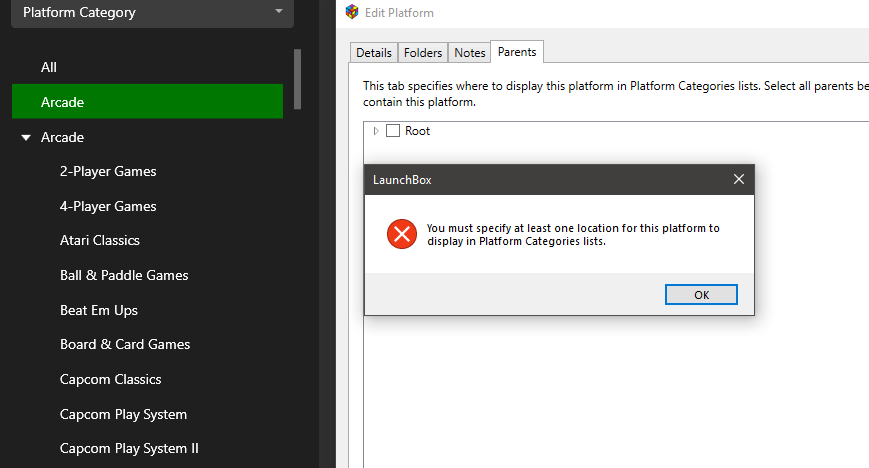Open Capcom Play System II entry
Viewport: 869px width, 468px height.
[x=129, y=448]
